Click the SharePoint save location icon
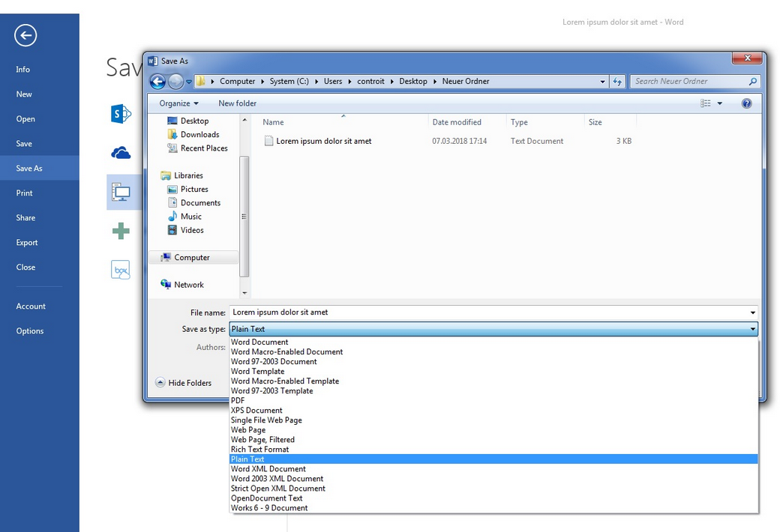 pos(120,114)
